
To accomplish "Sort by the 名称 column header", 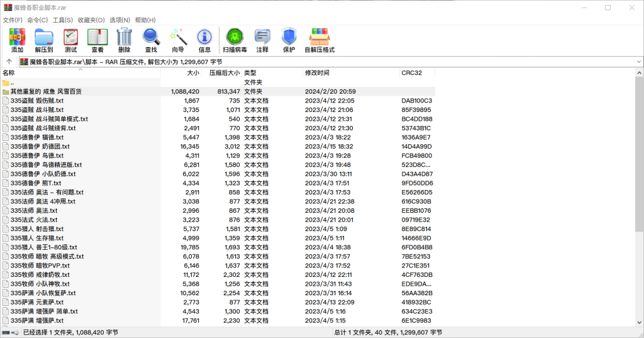I will (80, 73).
